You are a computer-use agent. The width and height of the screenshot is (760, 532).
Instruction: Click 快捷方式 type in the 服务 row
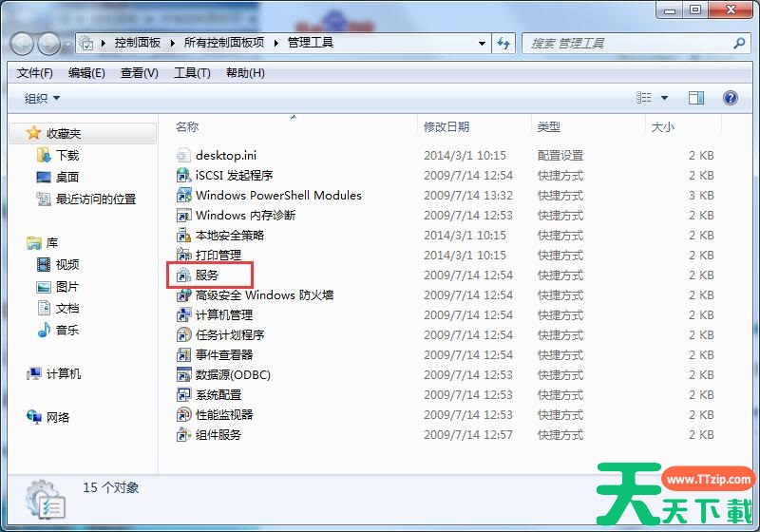[x=560, y=275]
